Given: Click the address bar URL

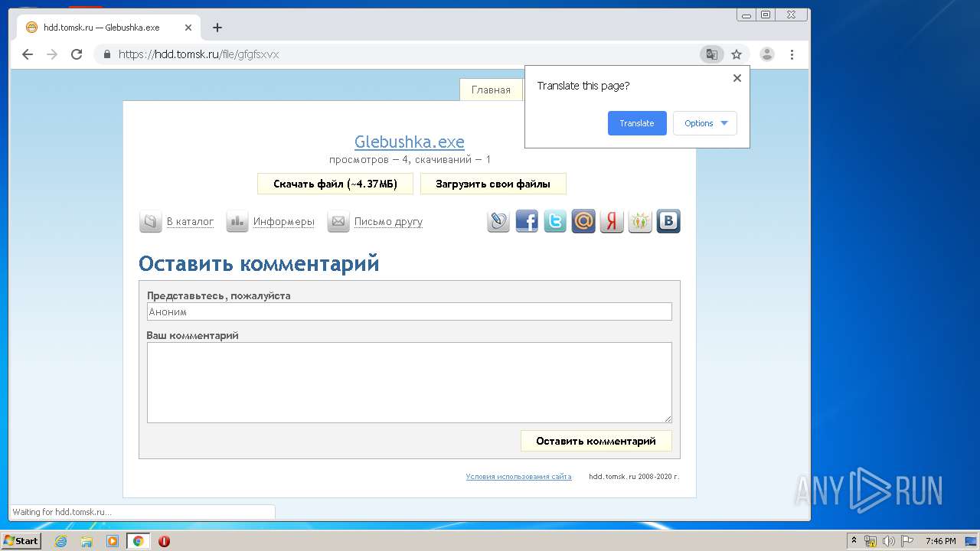Looking at the screenshot, I should (x=199, y=54).
